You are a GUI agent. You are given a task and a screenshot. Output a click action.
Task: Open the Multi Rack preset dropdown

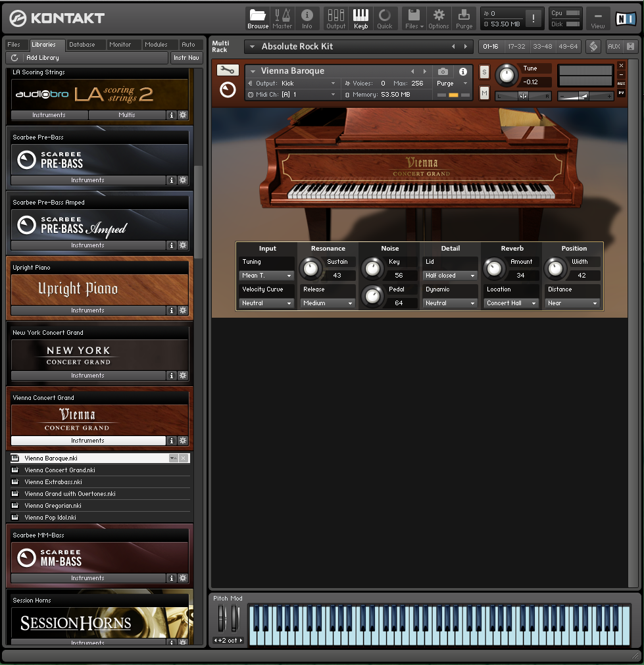(252, 47)
